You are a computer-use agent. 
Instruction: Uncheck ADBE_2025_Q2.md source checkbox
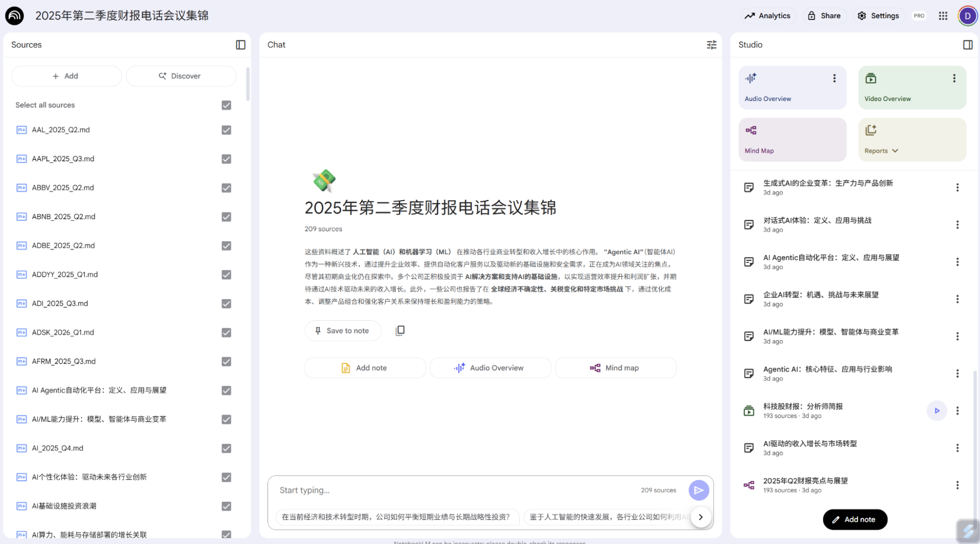click(226, 246)
